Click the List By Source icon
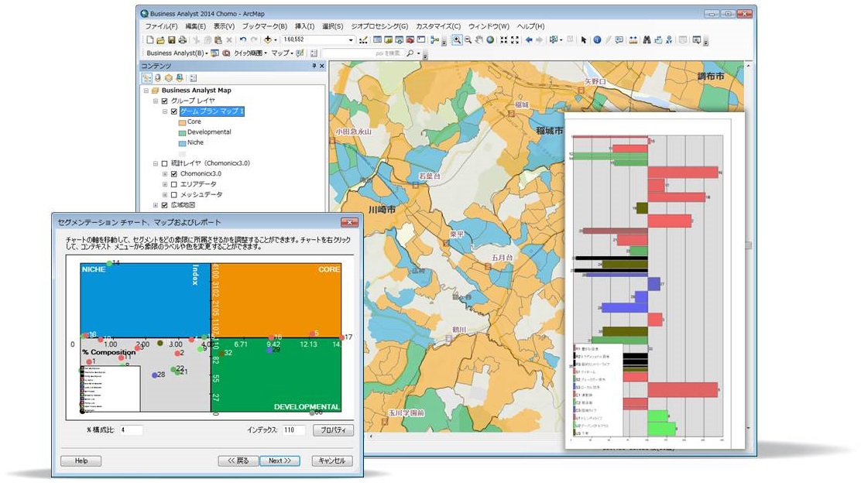 (158, 78)
